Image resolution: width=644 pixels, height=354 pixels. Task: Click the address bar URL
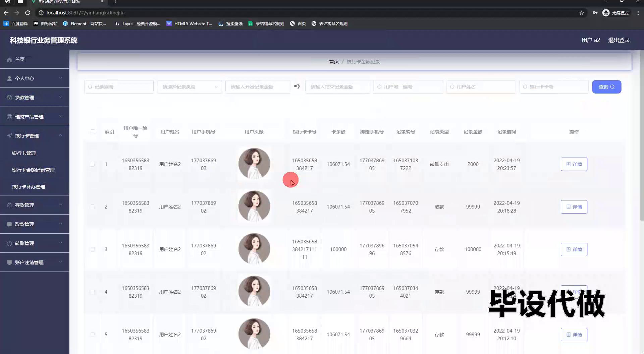tap(86, 13)
